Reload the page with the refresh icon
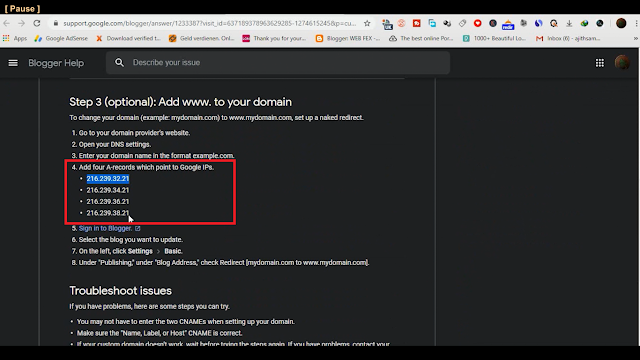 (37, 23)
